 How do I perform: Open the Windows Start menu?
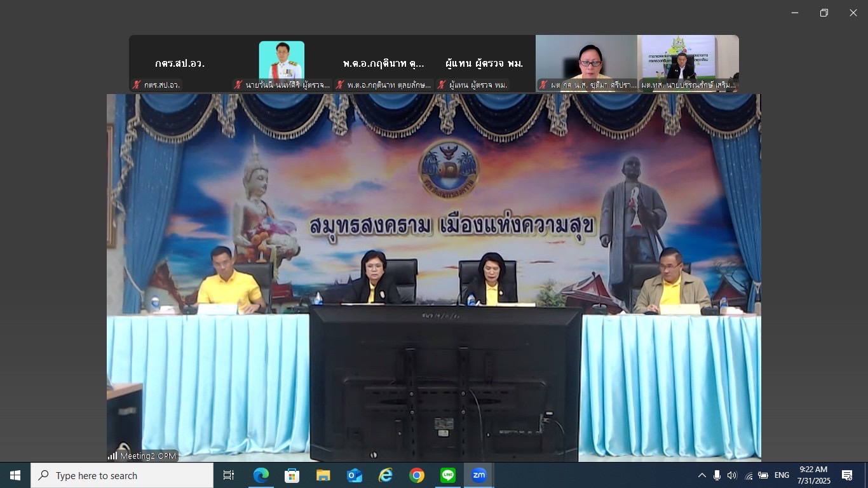[15, 475]
